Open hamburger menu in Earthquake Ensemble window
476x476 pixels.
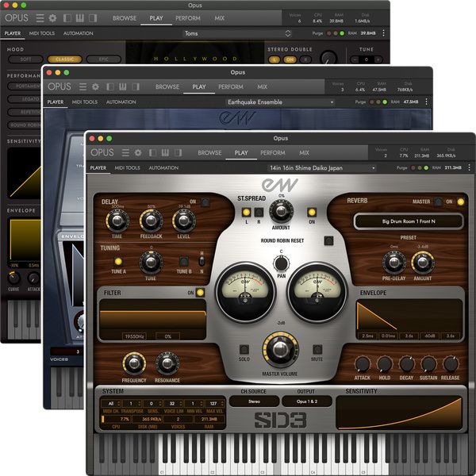[x=83, y=86]
